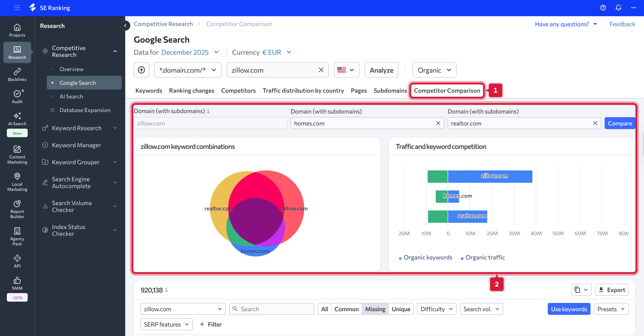The width and height of the screenshot is (644, 336).
Task: Open the Organic traffic type dropdown
Action: (x=434, y=70)
